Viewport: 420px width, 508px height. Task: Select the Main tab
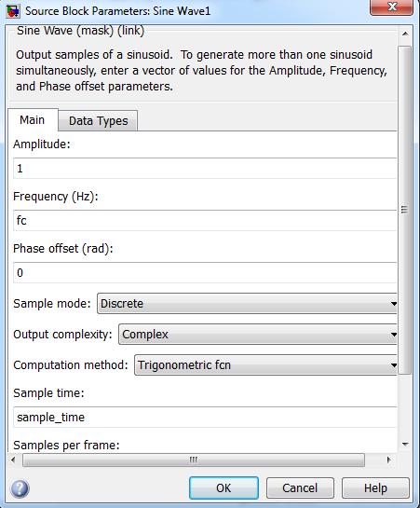coord(33,120)
